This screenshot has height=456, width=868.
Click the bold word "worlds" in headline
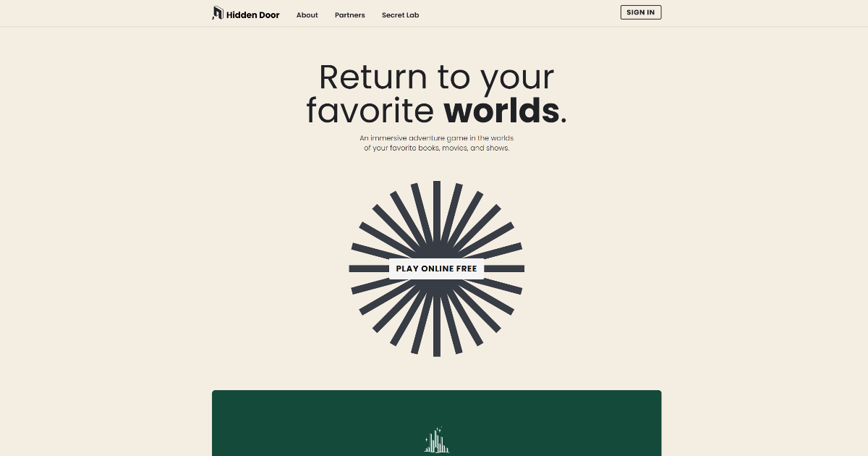[x=502, y=111]
